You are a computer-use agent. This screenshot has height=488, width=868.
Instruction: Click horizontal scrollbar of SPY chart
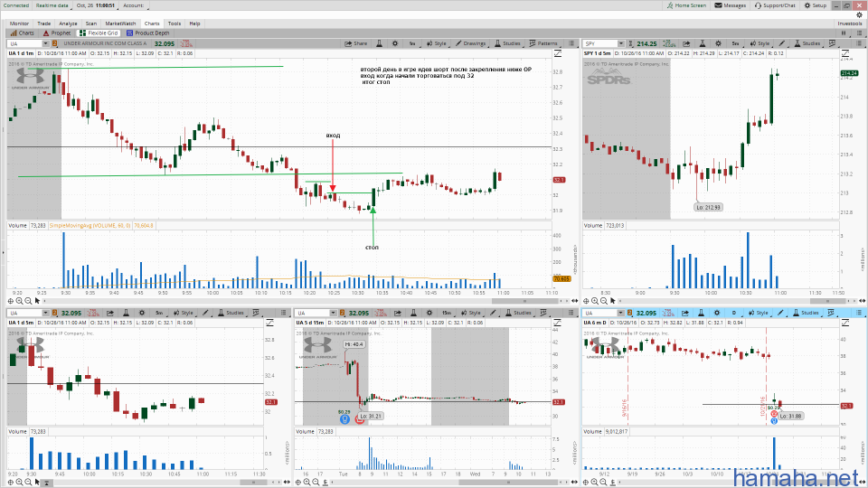[x=827, y=301]
